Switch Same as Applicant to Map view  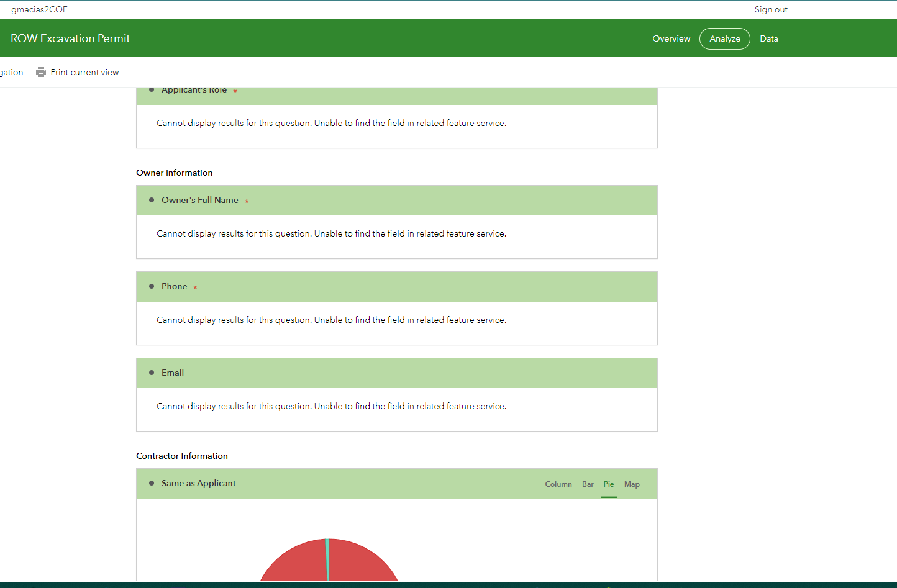pos(632,484)
